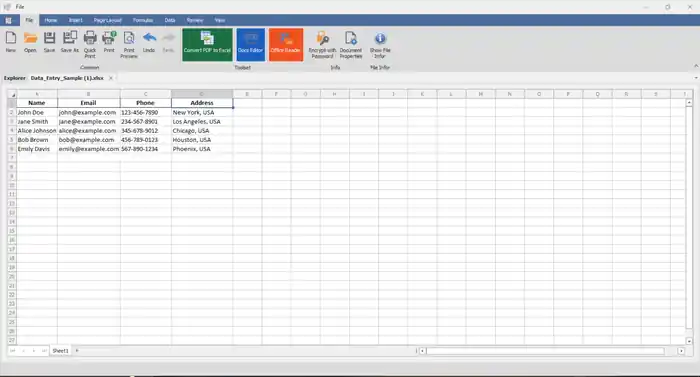700x377 pixels.
Task: Open the document tab list dropdown arrow
Action: 696,78
